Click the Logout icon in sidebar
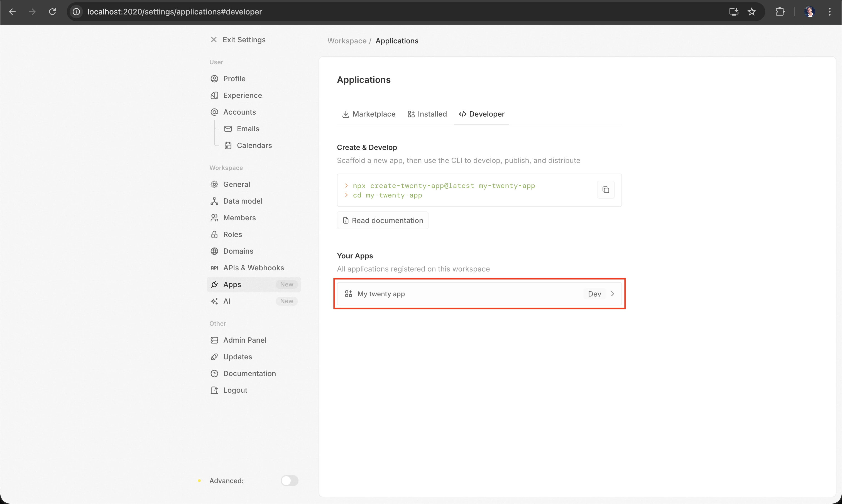This screenshot has height=504, width=842. click(214, 390)
